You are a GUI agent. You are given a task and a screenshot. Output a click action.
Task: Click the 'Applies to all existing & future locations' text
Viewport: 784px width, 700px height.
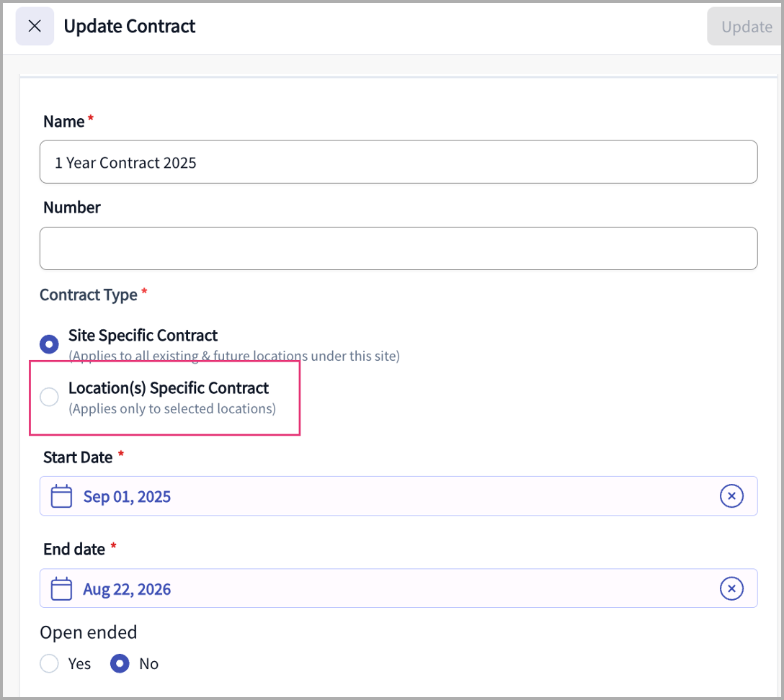point(233,356)
